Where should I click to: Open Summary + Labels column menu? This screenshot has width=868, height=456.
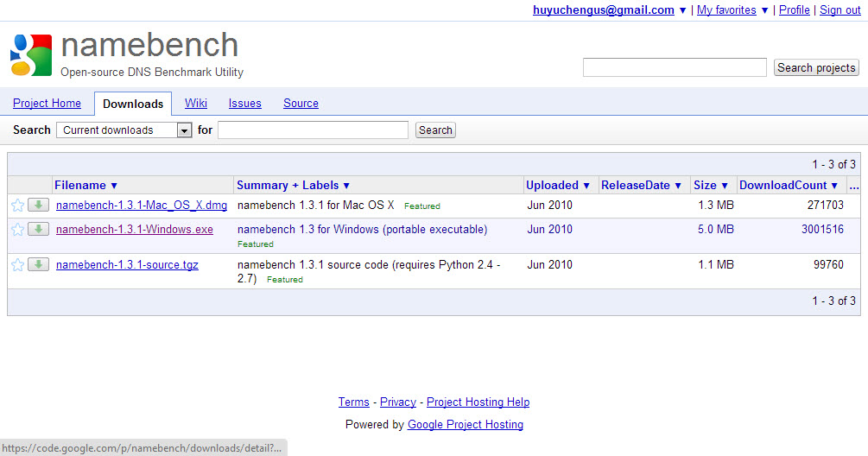pos(294,186)
